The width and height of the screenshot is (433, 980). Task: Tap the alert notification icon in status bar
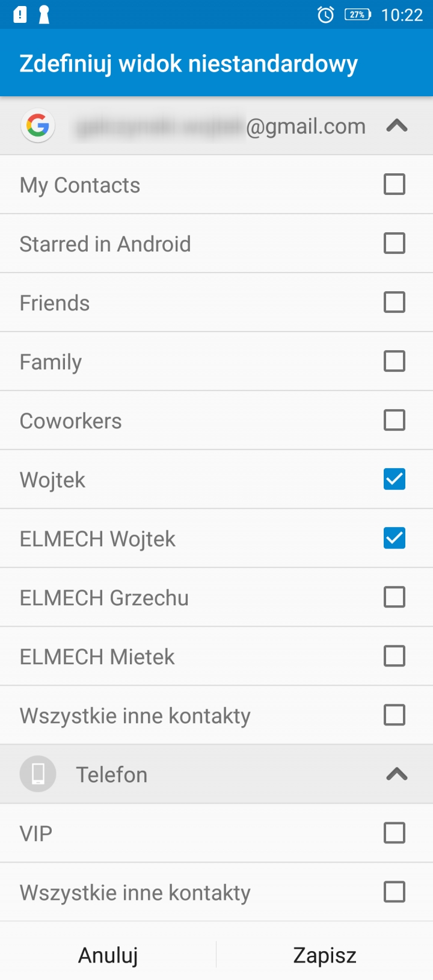point(20,14)
